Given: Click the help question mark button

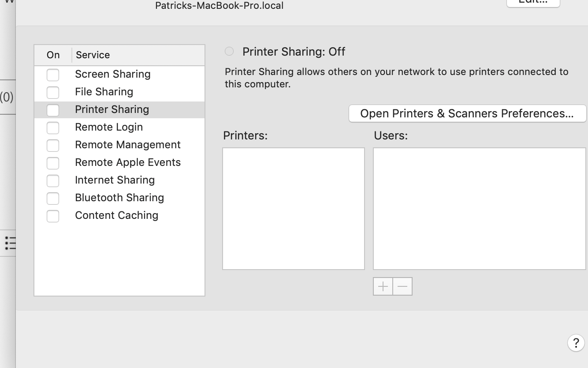Looking at the screenshot, I should coord(576,342).
